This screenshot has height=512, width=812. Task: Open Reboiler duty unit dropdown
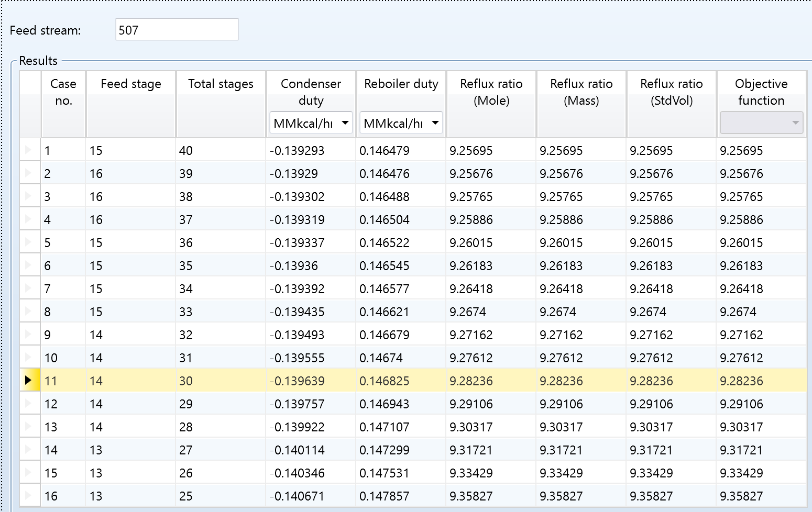[401, 123]
